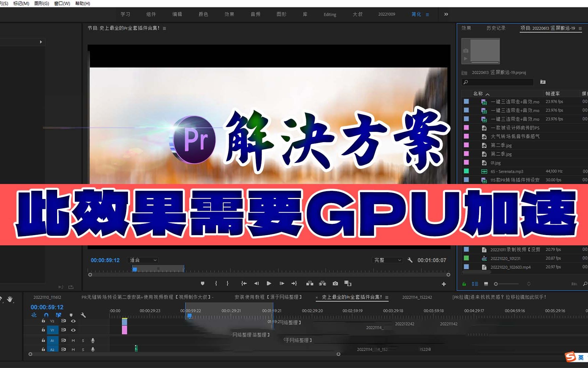Enable voice-over record on A2
588x368 pixels.
coord(93,349)
